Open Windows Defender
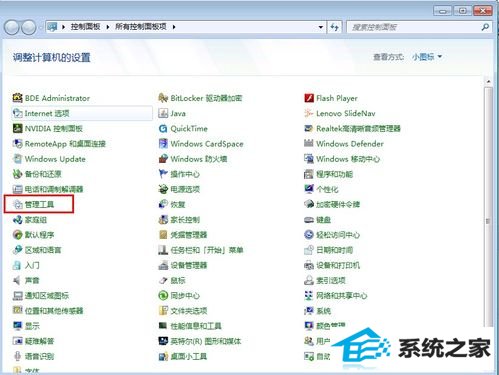This screenshot has height=375, width=499. pyautogui.click(x=344, y=144)
